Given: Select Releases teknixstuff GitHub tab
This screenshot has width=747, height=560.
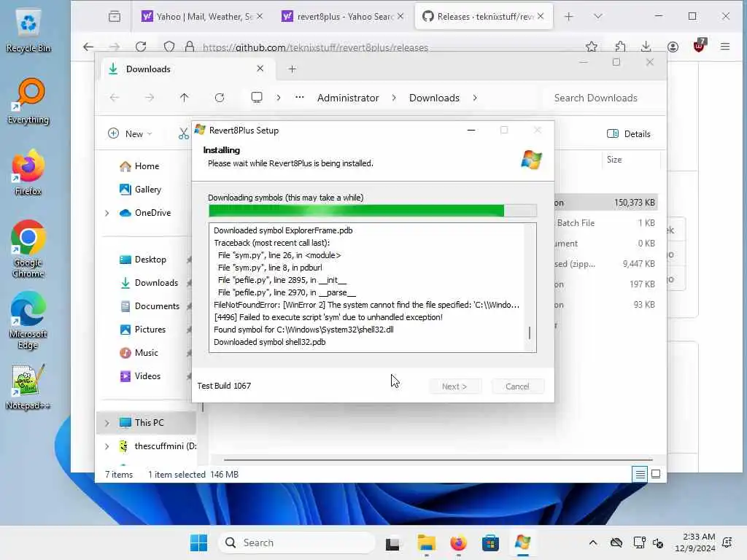Looking at the screenshot, I should pos(479,17).
